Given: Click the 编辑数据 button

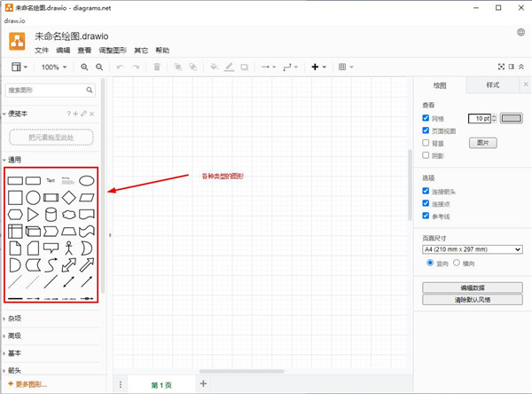Looking at the screenshot, I should 472,288.
